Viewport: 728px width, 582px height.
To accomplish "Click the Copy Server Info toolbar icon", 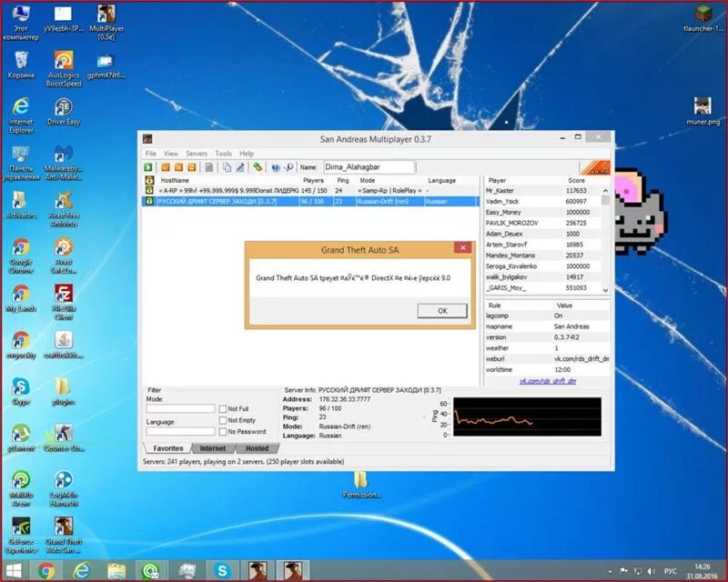I will [227, 167].
